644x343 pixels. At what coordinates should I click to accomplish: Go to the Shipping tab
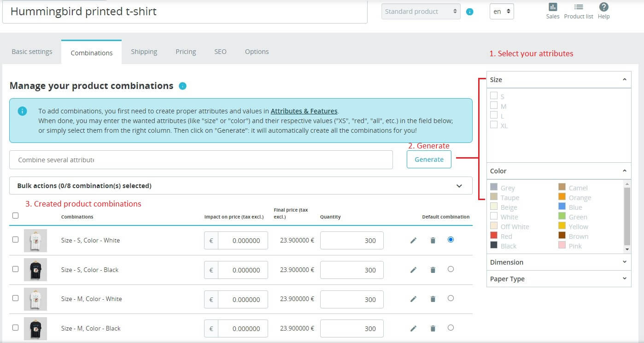[x=144, y=52]
